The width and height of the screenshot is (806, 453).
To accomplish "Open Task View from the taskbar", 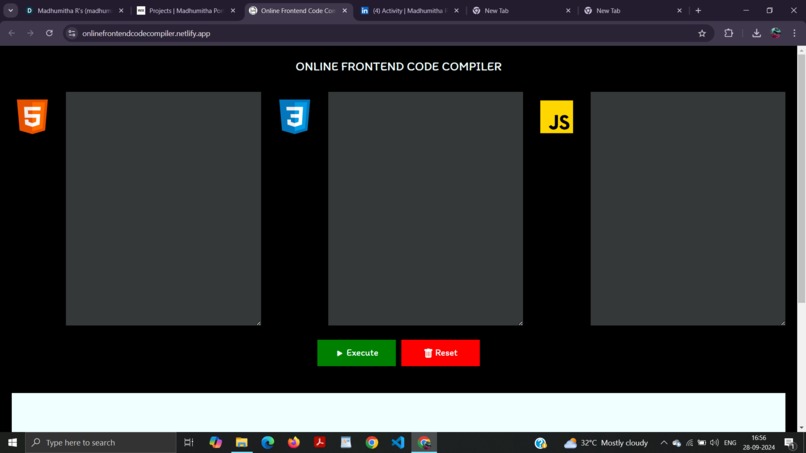I will coord(189,442).
